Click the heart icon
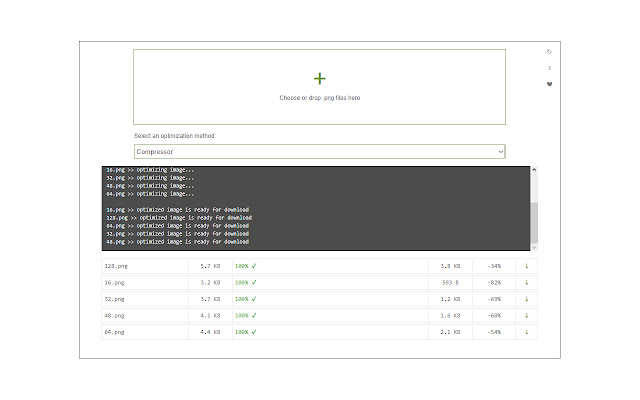 (549, 84)
